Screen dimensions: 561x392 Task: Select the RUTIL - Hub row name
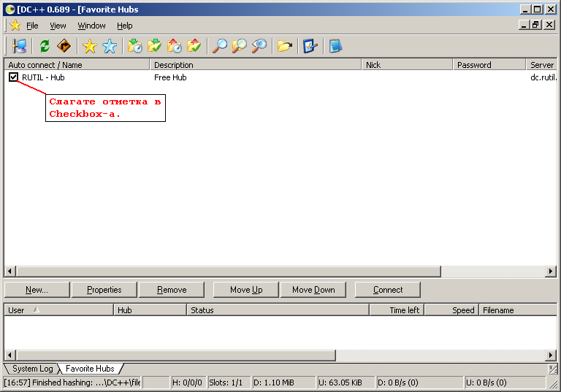pos(43,77)
